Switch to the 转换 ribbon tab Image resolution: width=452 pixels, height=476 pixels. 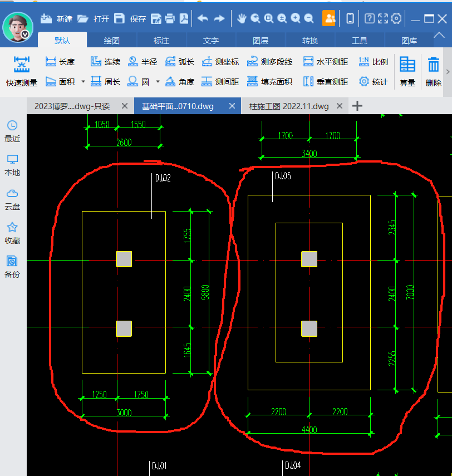[x=310, y=41]
